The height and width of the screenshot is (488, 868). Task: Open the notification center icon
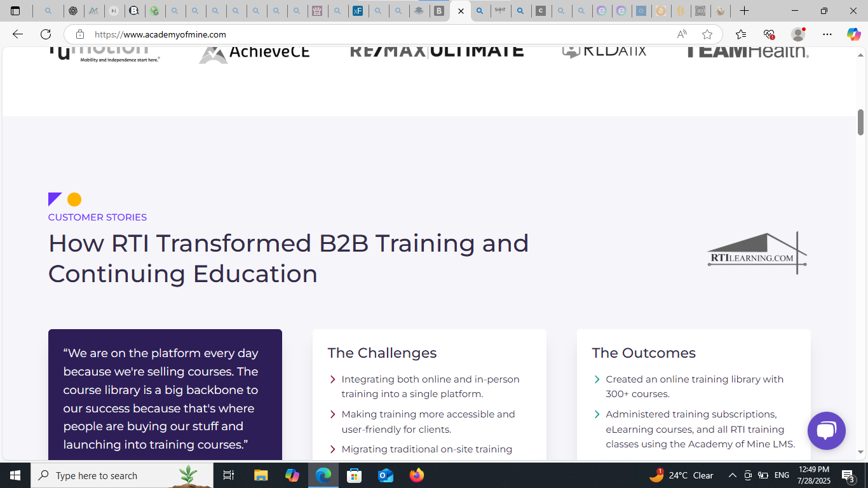click(x=848, y=475)
